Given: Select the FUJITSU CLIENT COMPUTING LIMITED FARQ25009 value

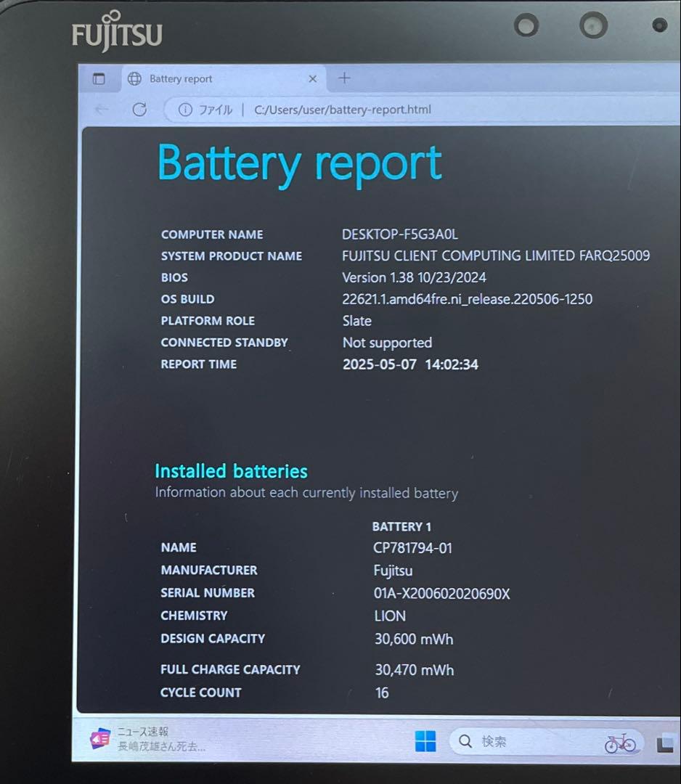Looking at the screenshot, I should point(495,256).
